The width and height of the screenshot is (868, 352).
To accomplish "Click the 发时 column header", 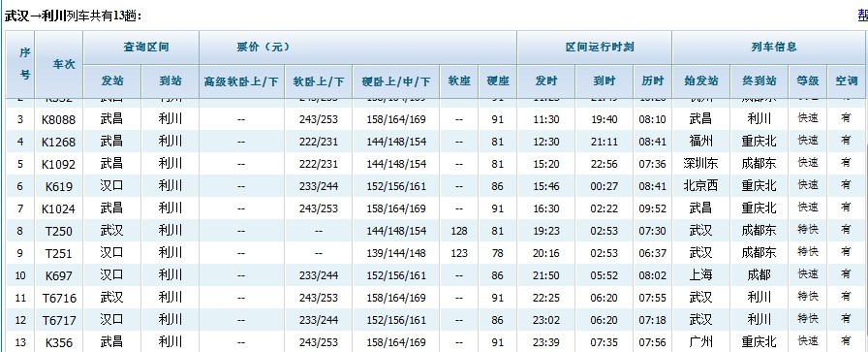I will pyautogui.click(x=546, y=80).
